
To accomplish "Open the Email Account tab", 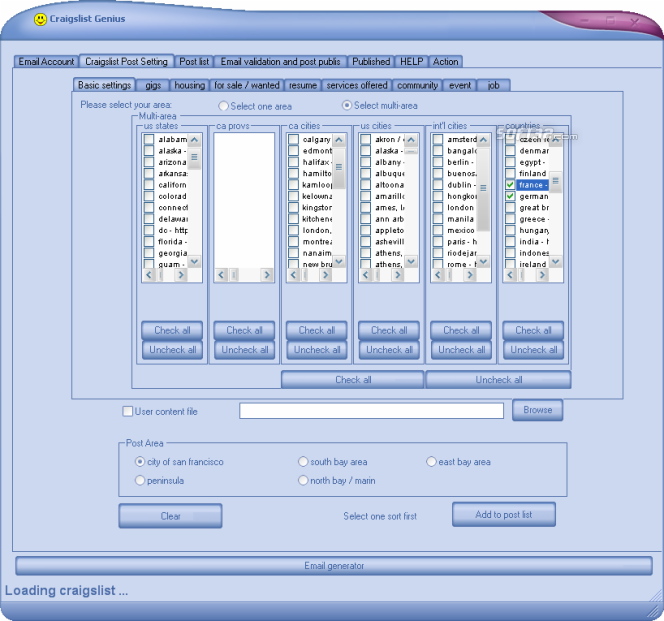I will (46, 62).
